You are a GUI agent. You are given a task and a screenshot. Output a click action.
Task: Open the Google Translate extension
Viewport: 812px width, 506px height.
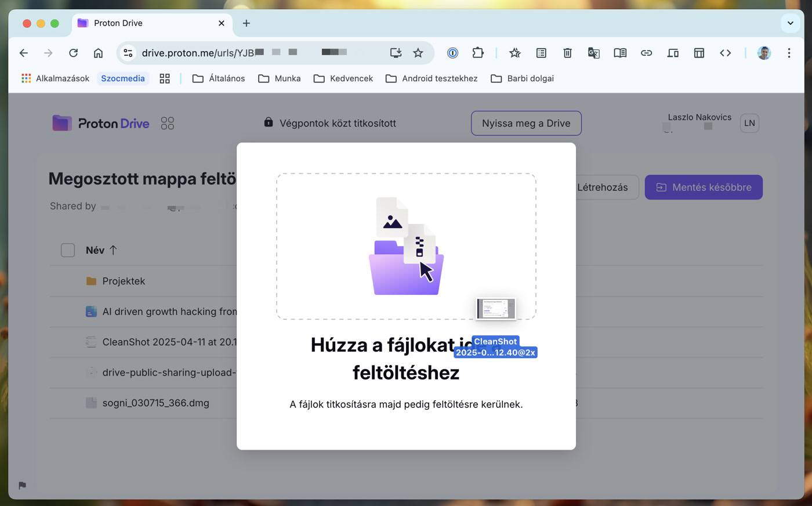click(x=593, y=53)
